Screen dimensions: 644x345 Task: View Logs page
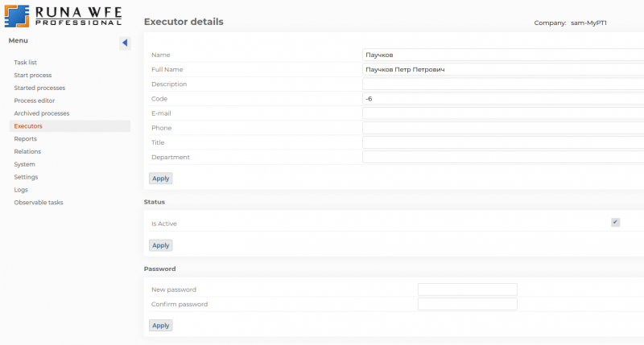(21, 190)
